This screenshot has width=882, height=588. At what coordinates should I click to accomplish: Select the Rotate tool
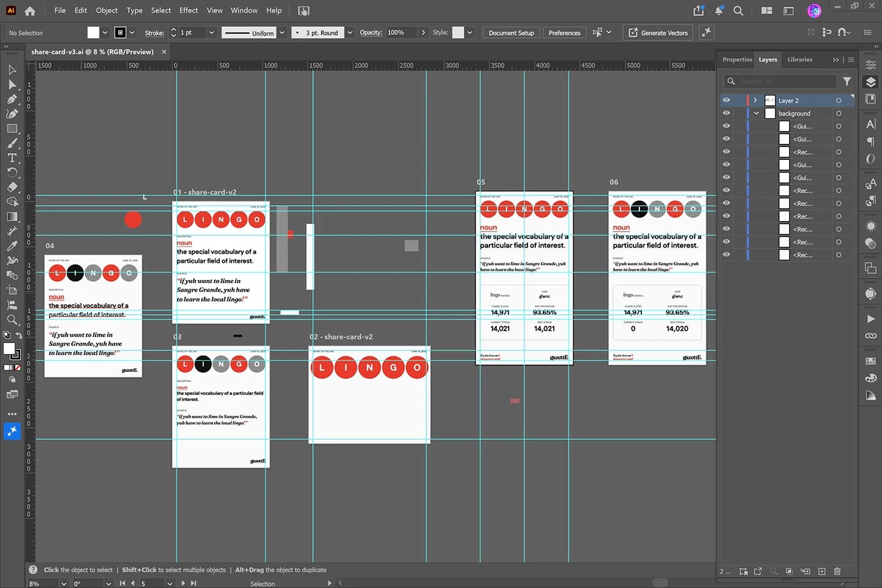(x=12, y=173)
